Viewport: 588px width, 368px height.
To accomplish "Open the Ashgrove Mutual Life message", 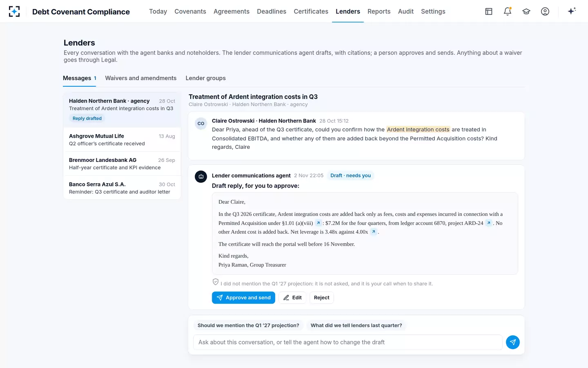I will click(122, 140).
